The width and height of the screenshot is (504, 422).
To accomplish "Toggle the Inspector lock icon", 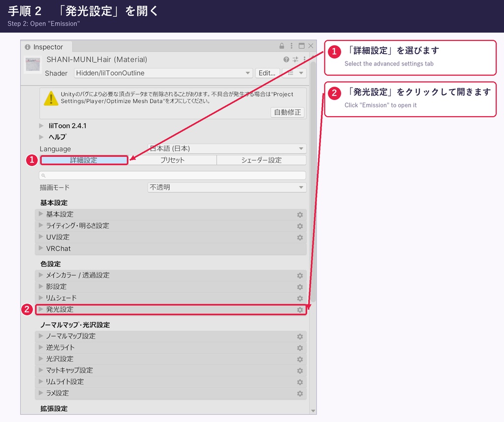I will point(282,46).
